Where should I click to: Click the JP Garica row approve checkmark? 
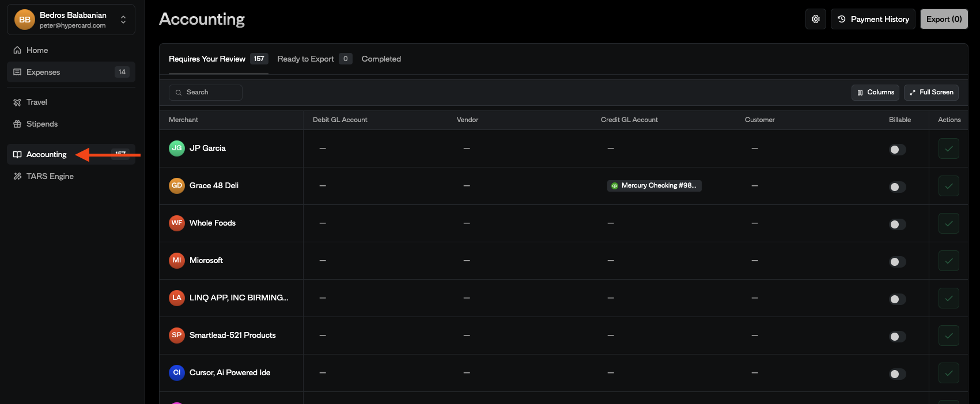(948, 148)
